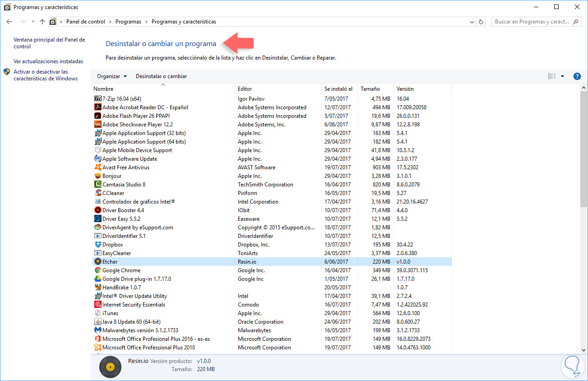Click the Dropbox program icon
This screenshot has width=588, height=381.
coord(98,244)
